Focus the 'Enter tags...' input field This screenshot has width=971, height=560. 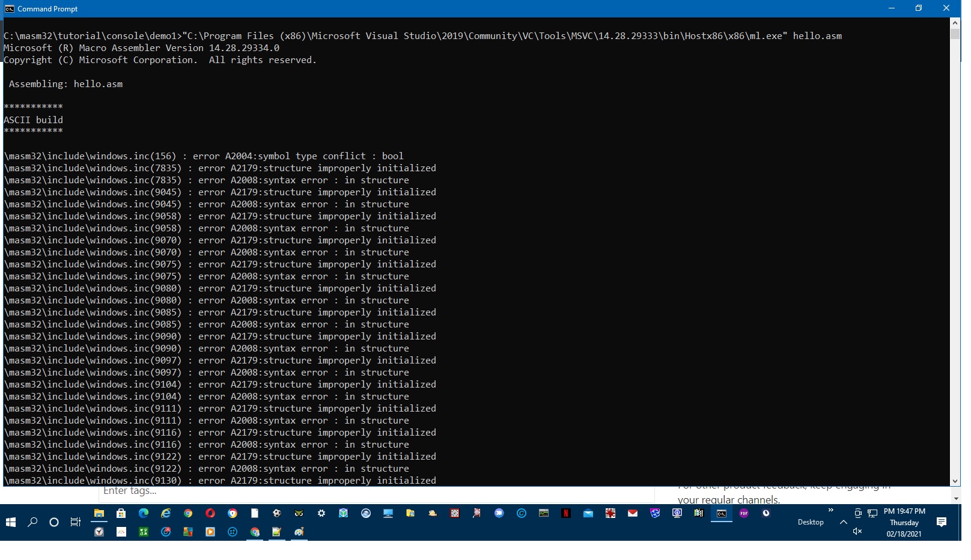coord(377,493)
